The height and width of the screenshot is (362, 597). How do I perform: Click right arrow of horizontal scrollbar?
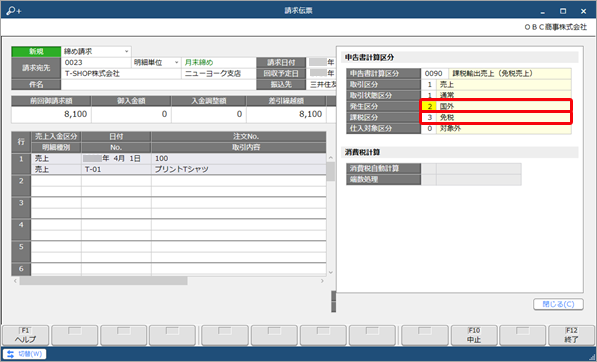[x=322, y=281]
